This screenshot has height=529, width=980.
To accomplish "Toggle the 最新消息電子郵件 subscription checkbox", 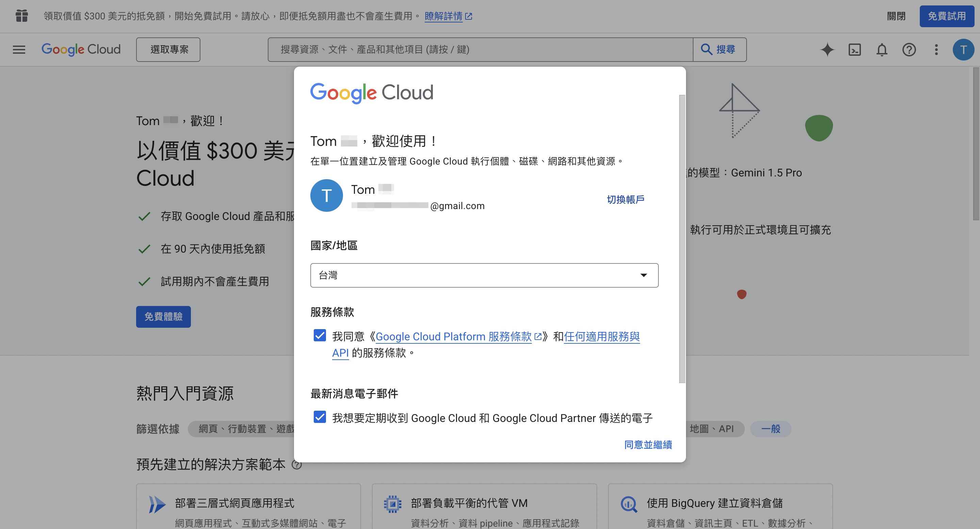I will pyautogui.click(x=320, y=417).
